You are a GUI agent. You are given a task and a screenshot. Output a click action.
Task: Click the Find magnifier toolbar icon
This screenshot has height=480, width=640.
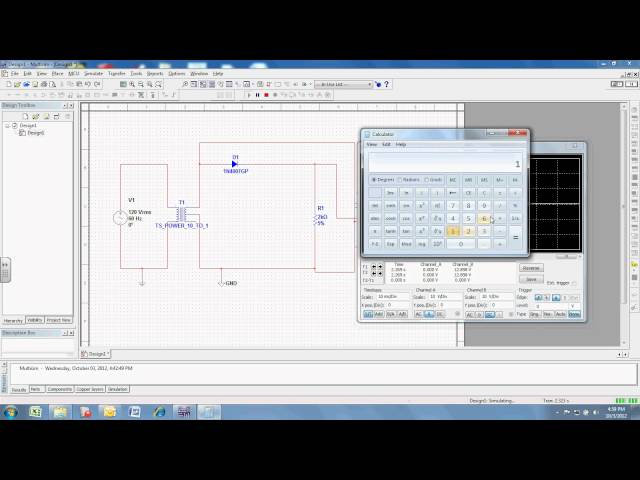pyautogui.click(x=185, y=84)
